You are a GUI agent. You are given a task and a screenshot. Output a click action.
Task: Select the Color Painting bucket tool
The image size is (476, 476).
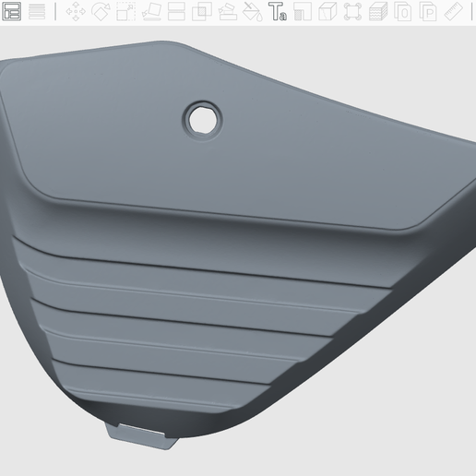click(253, 11)
